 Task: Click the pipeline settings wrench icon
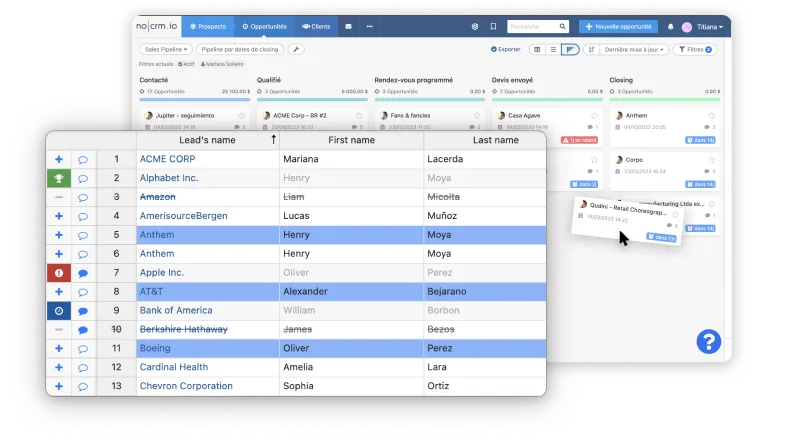point(296,49)
